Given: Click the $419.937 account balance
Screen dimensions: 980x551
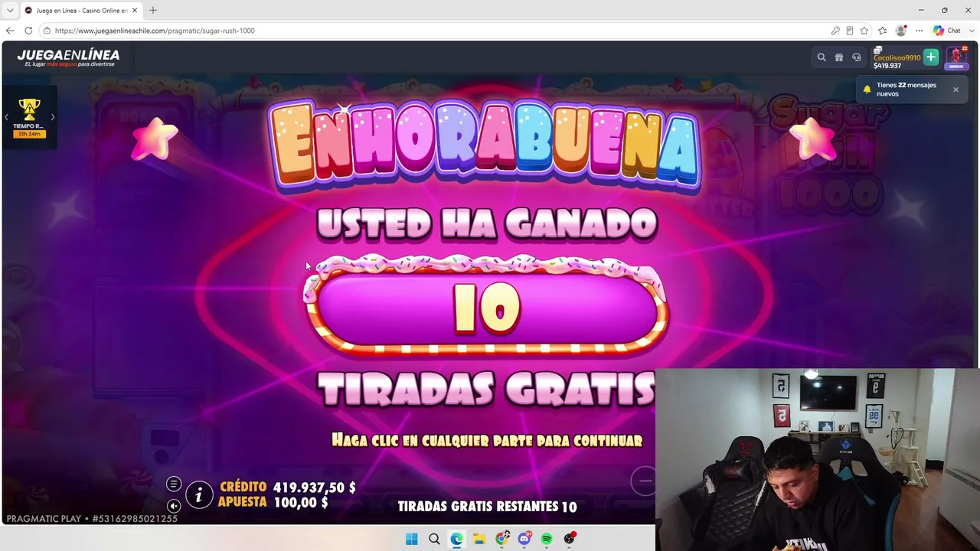Looking at the screenshot, I should (x=887, y=66).
